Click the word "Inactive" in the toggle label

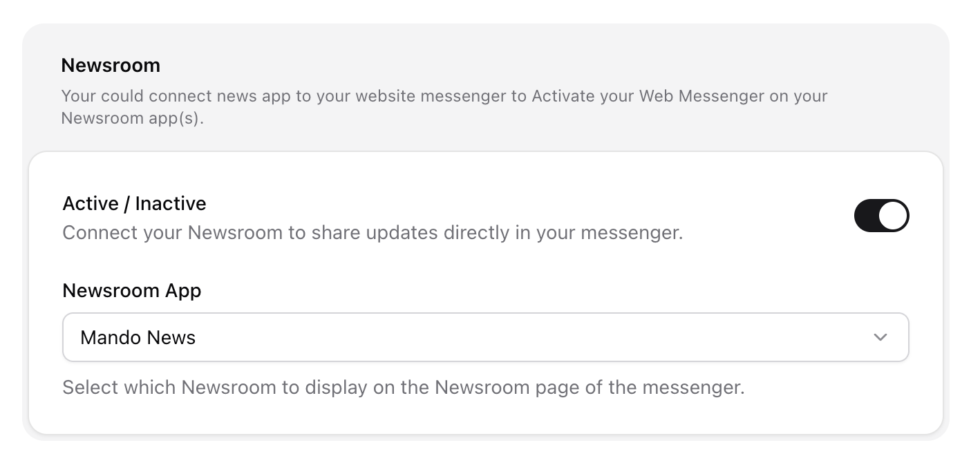(x=171, y=204)
